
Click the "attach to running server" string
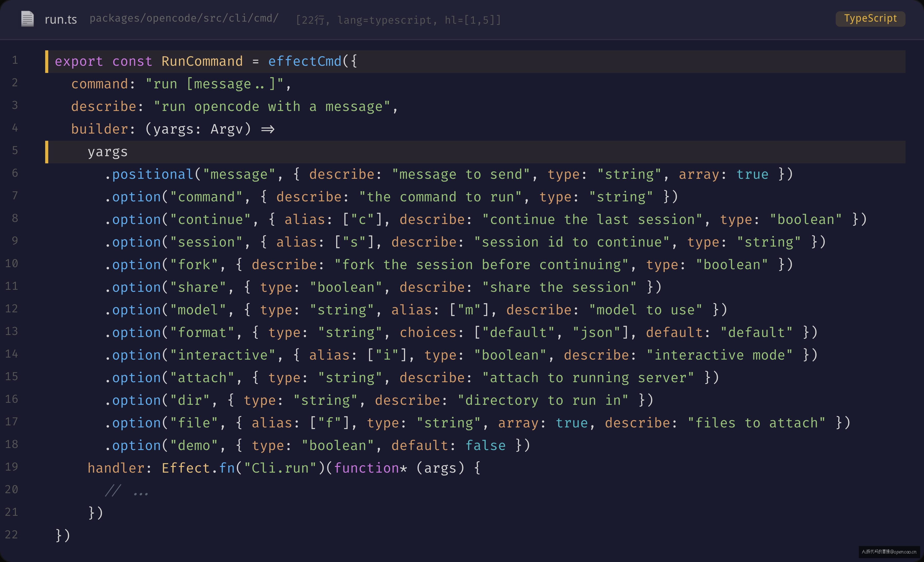click(588, 378)
